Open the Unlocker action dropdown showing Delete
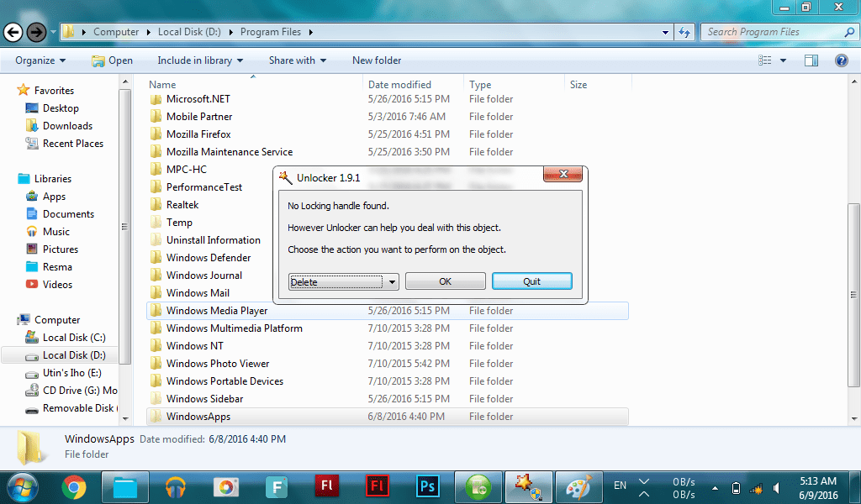861x504 pixels. [x=344, y=282]
